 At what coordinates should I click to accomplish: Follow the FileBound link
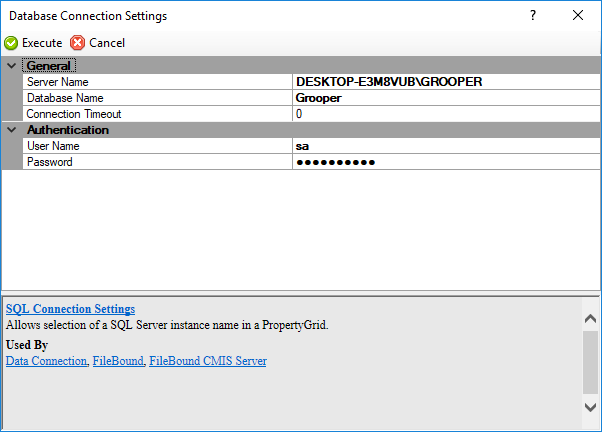(x=118, y=361)
